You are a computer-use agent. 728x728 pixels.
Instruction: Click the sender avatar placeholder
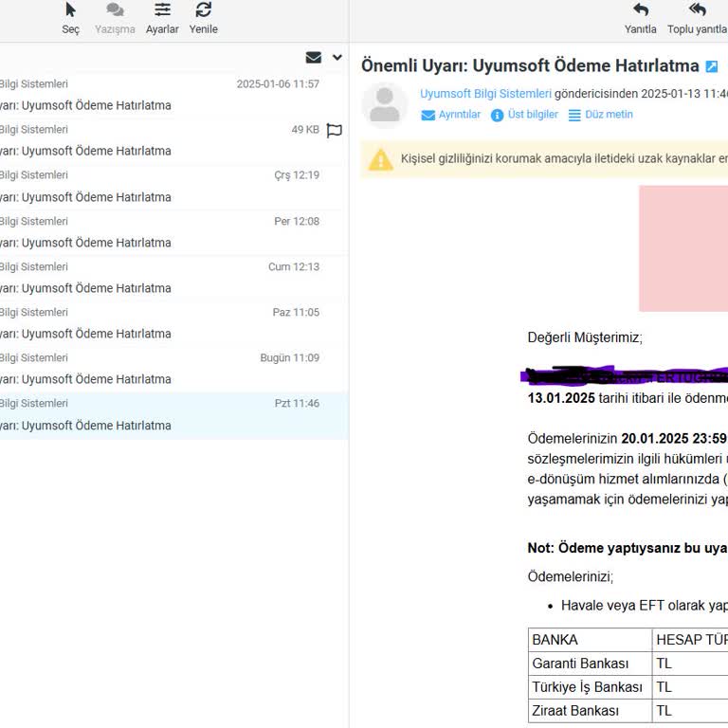point(385,105)
